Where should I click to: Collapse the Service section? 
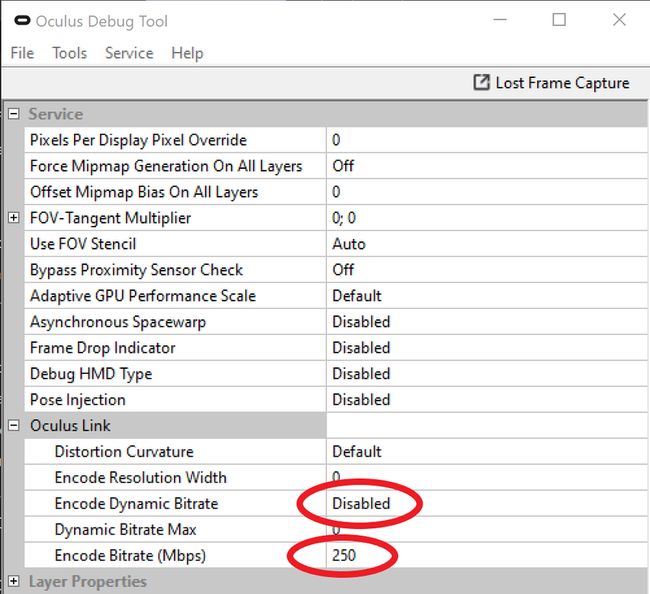pos(14,114)
